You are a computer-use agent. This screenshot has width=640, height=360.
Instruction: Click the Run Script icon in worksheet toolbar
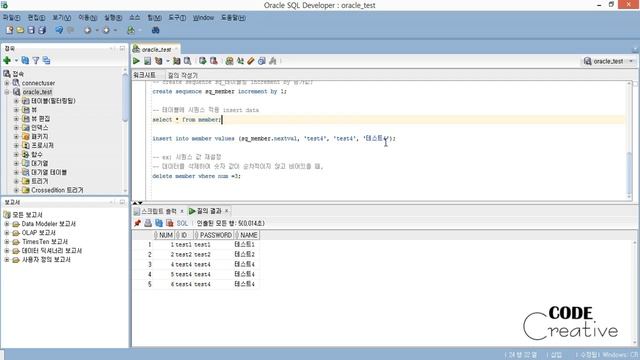tap(147, 61)
